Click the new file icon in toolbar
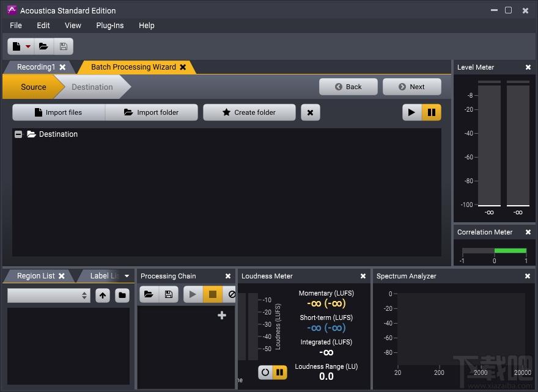538x392 pixels. pyautogui.click(x=16, y=46)
